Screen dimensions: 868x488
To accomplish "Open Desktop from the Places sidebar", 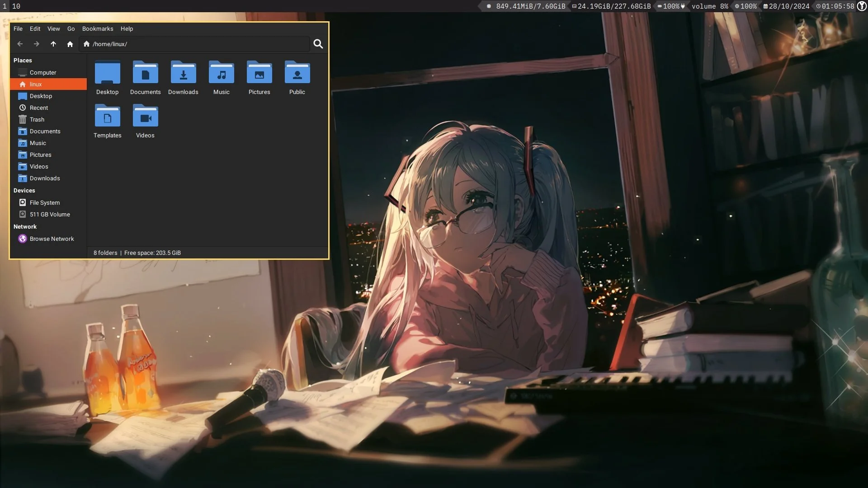I will [48, 96].
